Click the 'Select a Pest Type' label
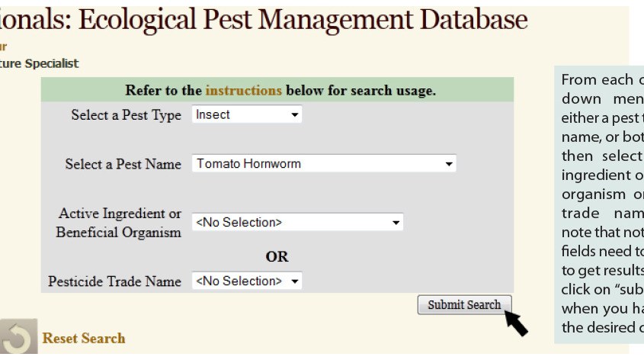Screen dimensions: 644x360 tap(126, 115)
